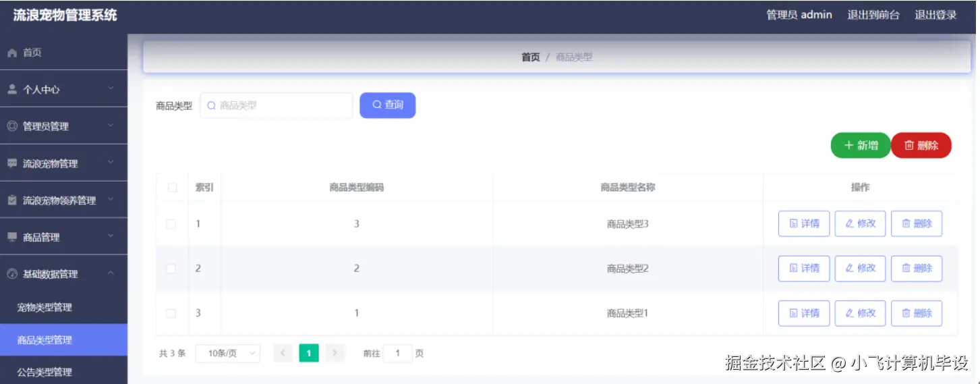Open the 宠物类型管理 submenu item
This screenshot has width=980, height=384.
click(63, 307)
